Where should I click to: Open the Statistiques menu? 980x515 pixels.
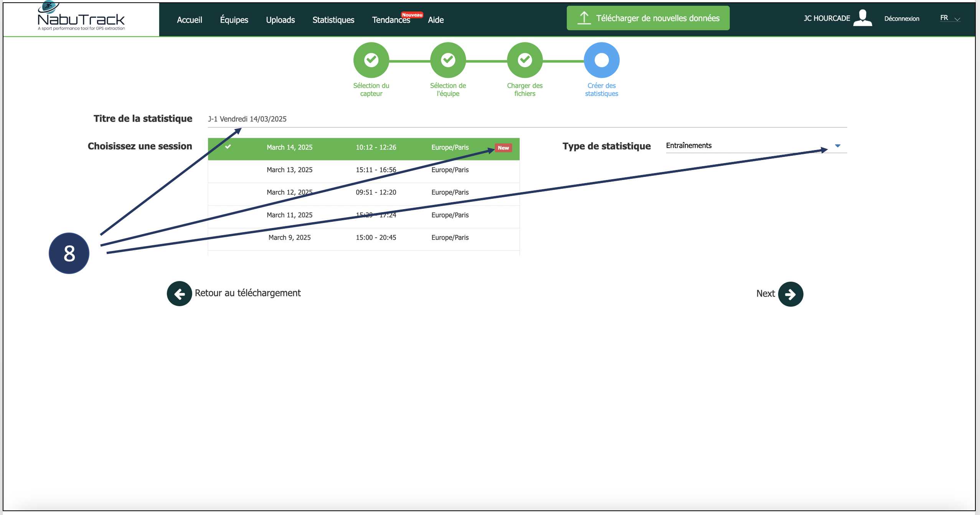333,20
